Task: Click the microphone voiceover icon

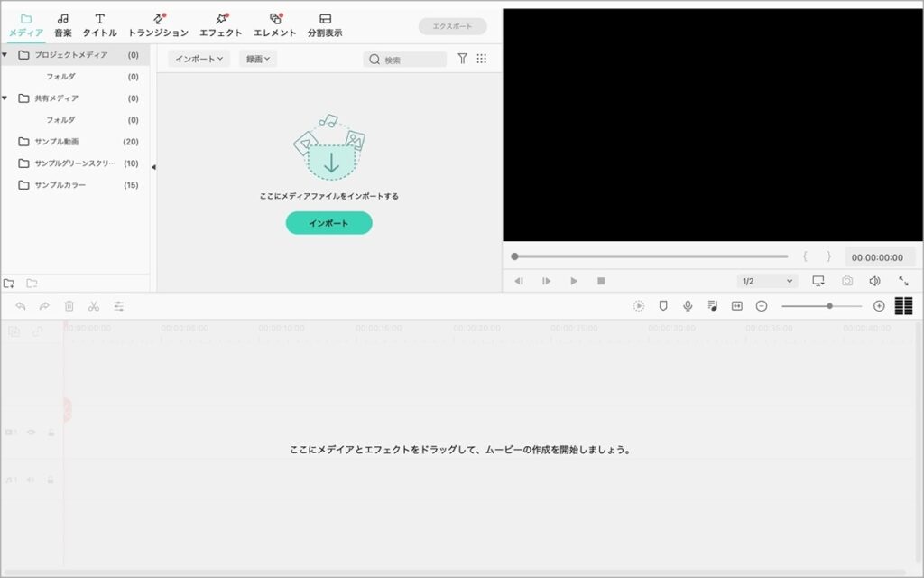Action: click(x=688, y=306)
